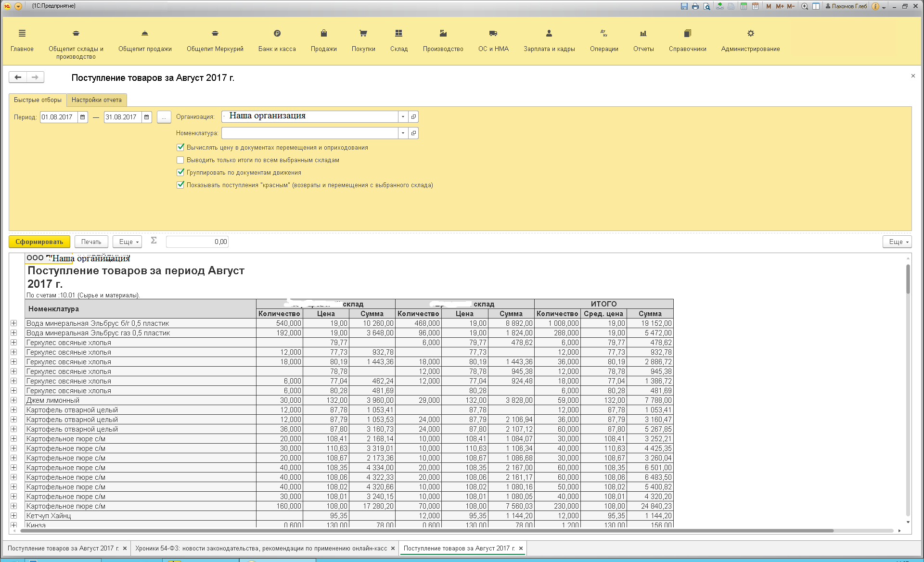Viewport: 924px width, 562px height.
Task: Open calendar picker for end date 31.08.2017
Action: 147,117
